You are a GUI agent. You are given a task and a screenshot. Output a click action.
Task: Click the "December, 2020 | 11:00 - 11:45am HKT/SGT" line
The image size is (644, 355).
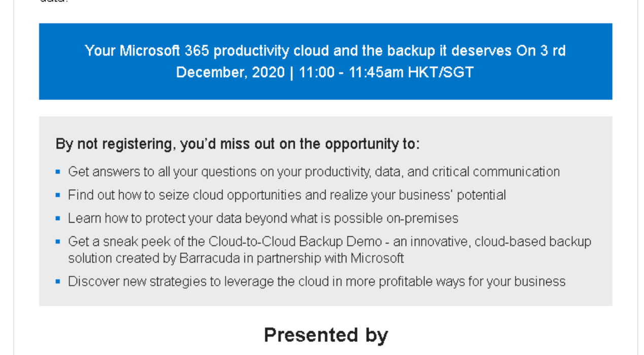pos(325,72)
